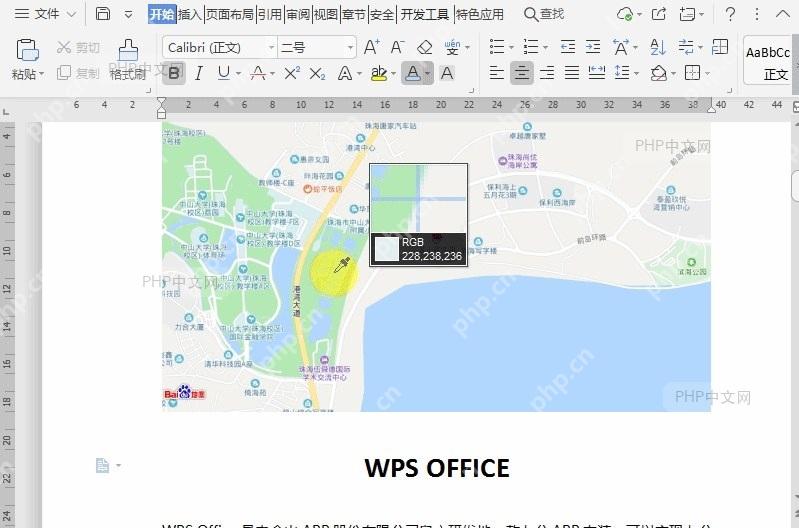Expand the Paste (粘贴) dropdown arrow
799x528 pixels.
tap(42, 74)
